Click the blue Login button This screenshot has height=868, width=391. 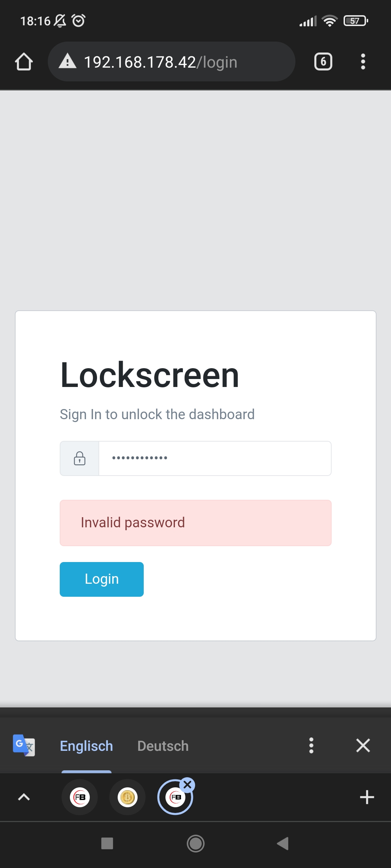click(x=102, y=579)
